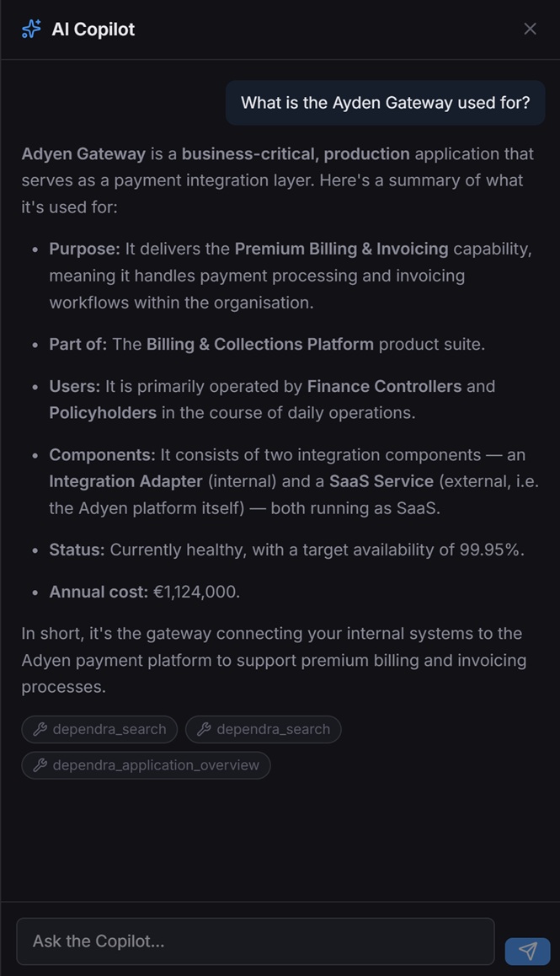Click Billing & Collections Platform text
The image size is (560, 976).
(x=260, y=344)
